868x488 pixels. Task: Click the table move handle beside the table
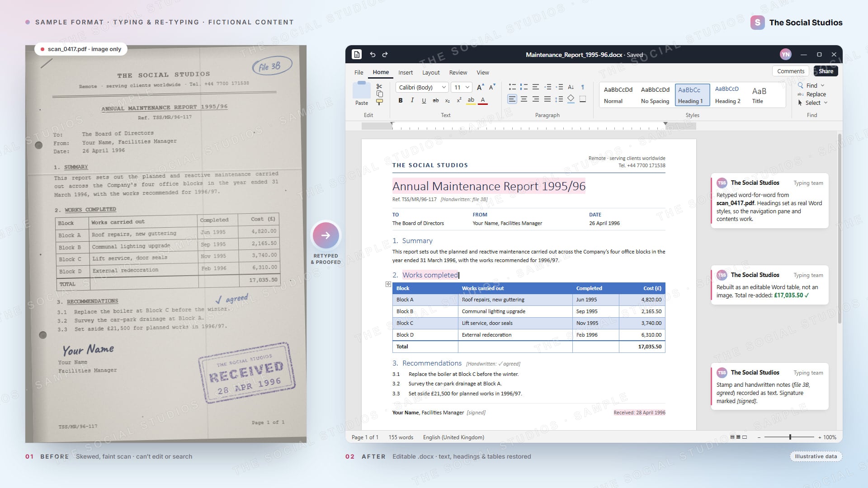point(388,284)
